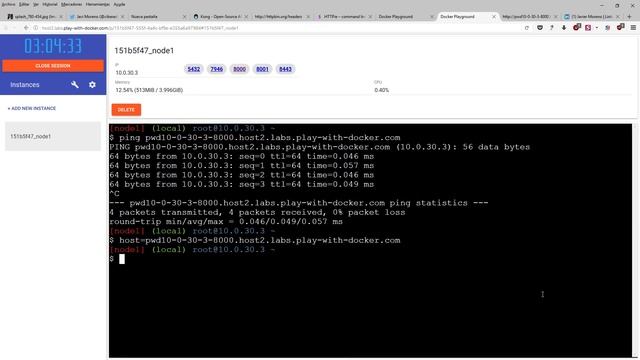Open the wrench tools icon beside Instances
This screenshot has height=360, width=640.
75,84
